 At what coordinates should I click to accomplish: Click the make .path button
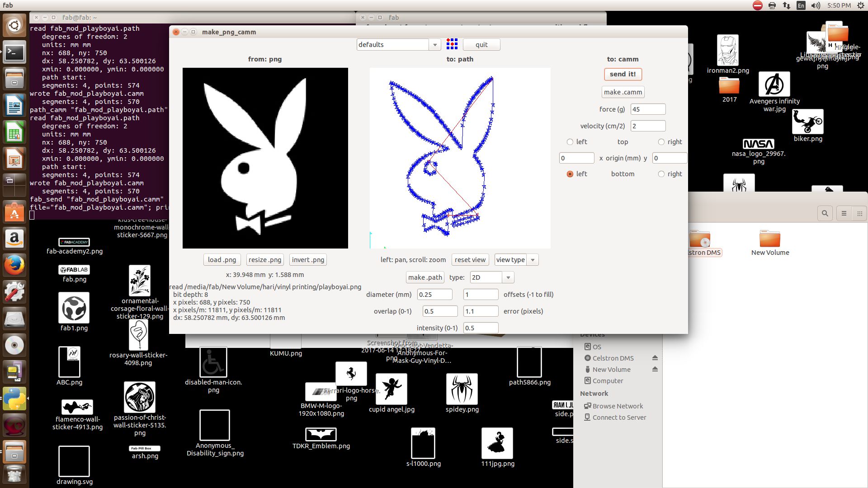coord(425,277)
